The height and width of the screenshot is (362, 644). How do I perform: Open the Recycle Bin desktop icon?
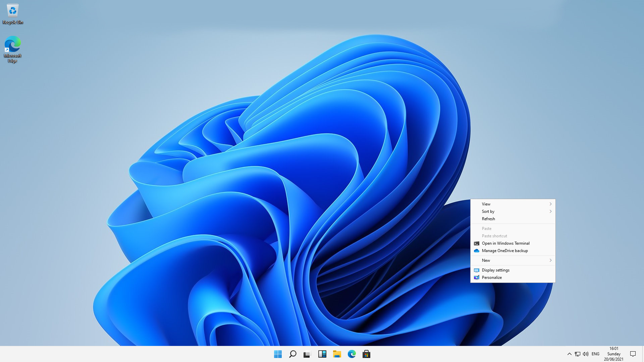[13, 11]
